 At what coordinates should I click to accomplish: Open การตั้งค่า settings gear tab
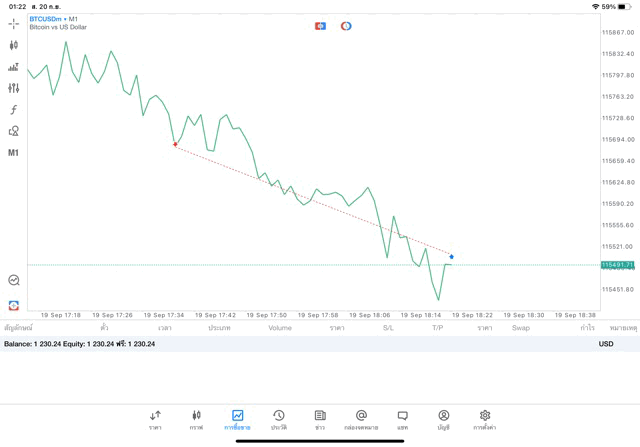(x=485, y=419)
